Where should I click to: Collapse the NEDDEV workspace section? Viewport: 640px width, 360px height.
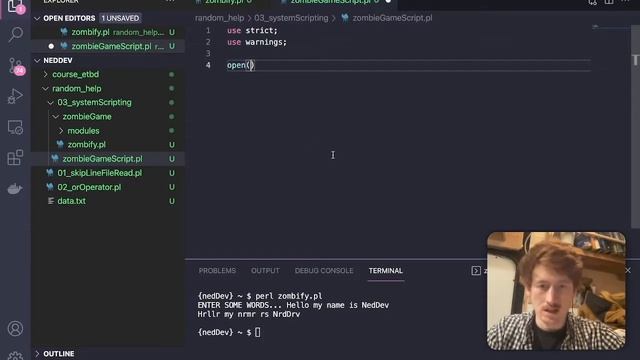[37, 60]
